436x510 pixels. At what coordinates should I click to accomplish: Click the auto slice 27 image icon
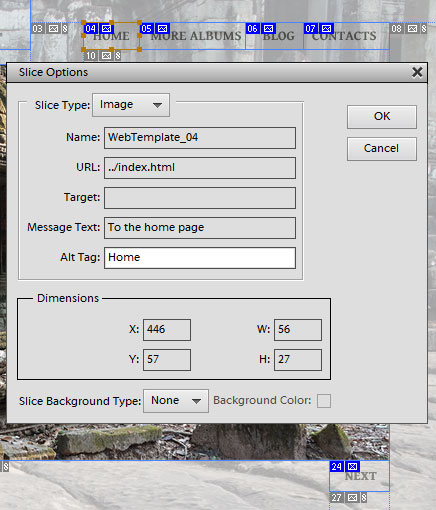pyautogui.click(x=352, y=498)
